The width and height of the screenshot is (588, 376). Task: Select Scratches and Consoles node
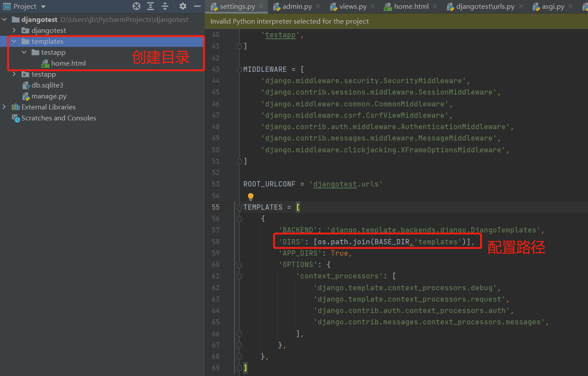click(x=59, y=118)
